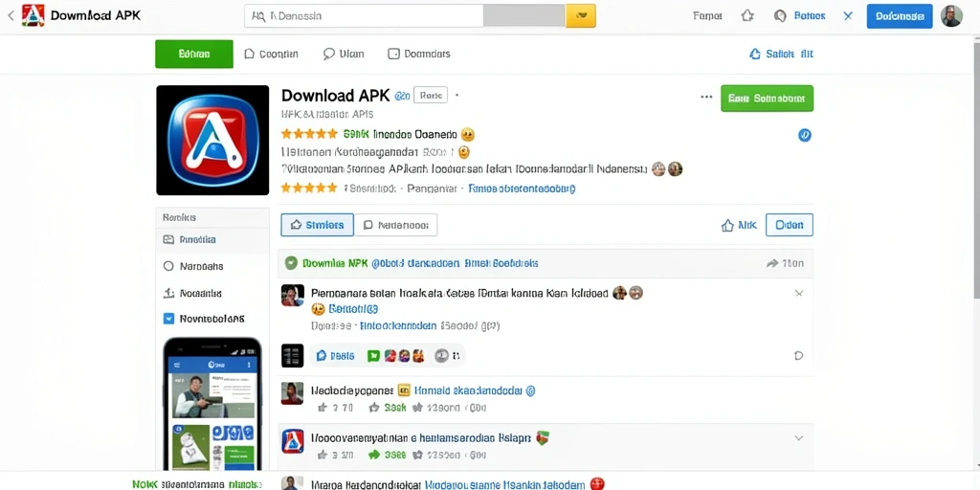Expand the 'Hooovareryatnlan' row with its chevron

tap(798, 438)
